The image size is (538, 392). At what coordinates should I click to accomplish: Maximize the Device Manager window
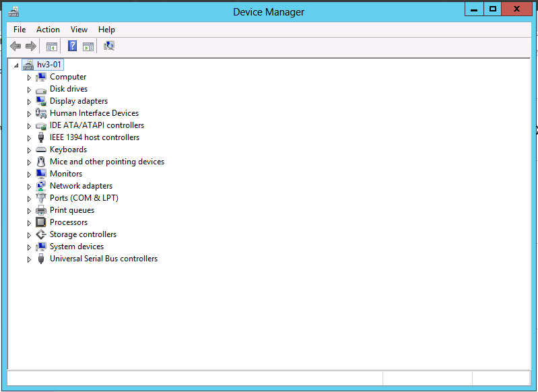click(x=493, y=9)
